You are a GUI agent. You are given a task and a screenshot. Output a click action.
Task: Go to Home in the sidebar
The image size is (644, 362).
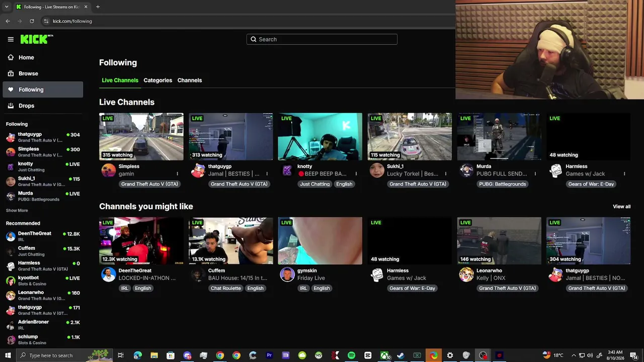pos(43,57)
